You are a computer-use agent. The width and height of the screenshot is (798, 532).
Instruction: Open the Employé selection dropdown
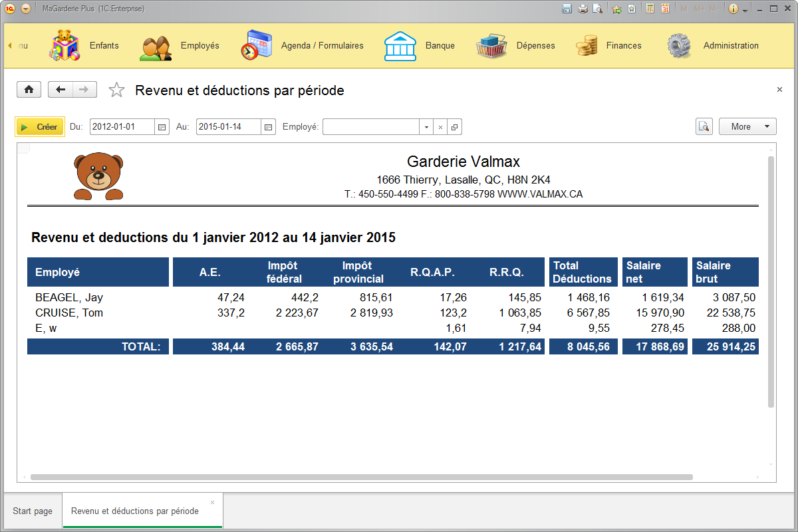[x=426, y=126]
